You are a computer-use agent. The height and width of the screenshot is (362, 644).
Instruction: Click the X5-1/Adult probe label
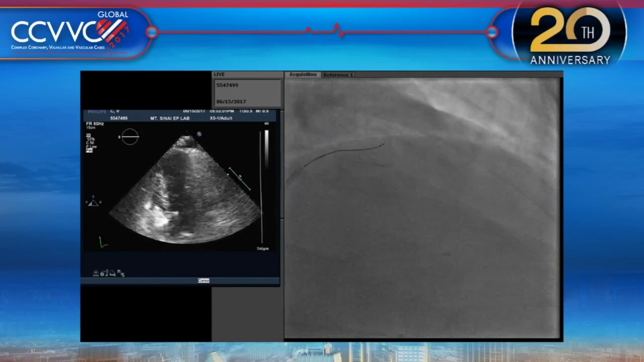pyautogui.click(x=221, y=118)
